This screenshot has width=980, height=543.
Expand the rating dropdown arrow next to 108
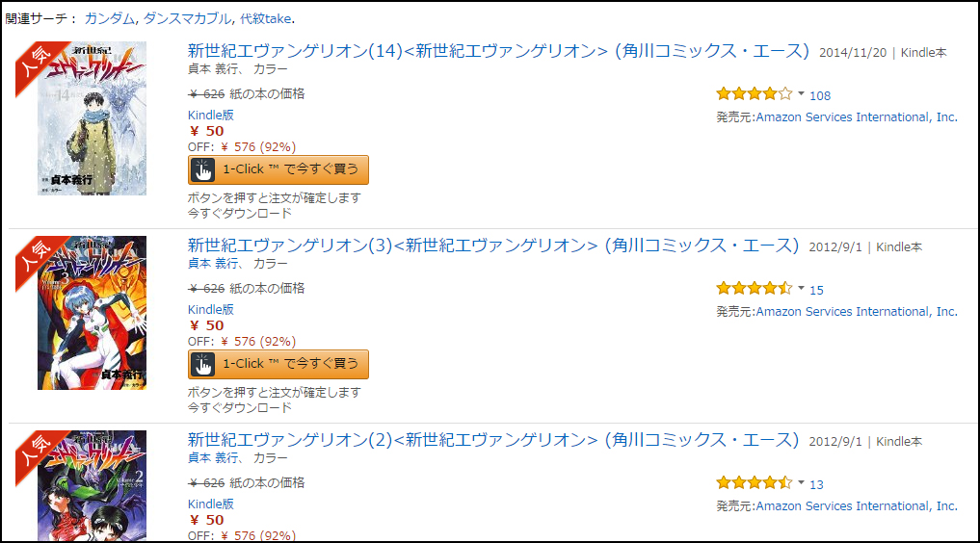pos(801,93)
